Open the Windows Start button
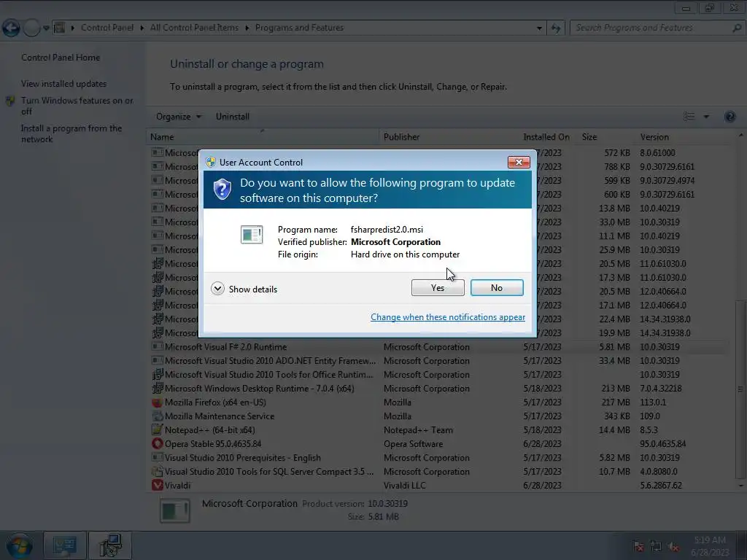This screenshot has height=560, width=747. (20, 545)
